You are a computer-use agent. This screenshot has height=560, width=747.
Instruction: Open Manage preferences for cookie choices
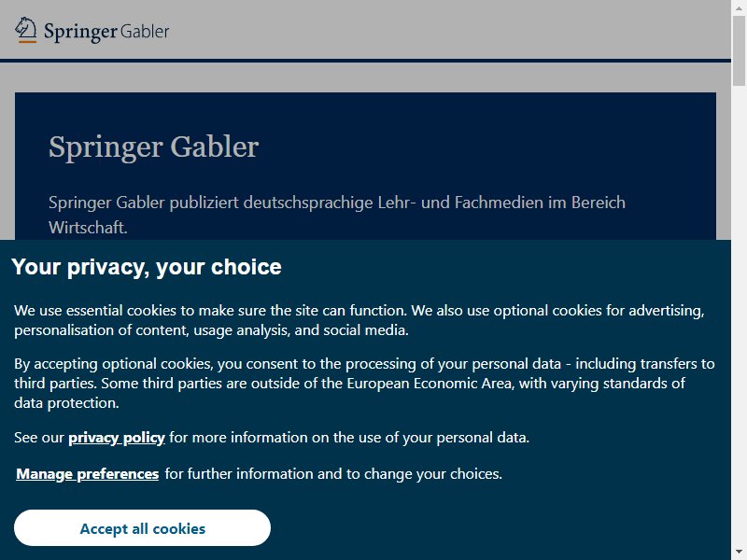pos(88,474)
